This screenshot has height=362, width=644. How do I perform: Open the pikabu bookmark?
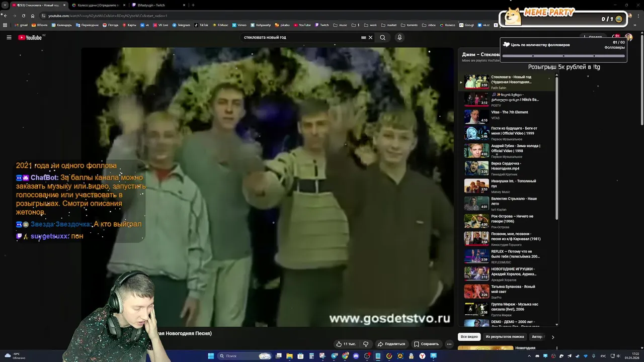[x=282, y=25]
